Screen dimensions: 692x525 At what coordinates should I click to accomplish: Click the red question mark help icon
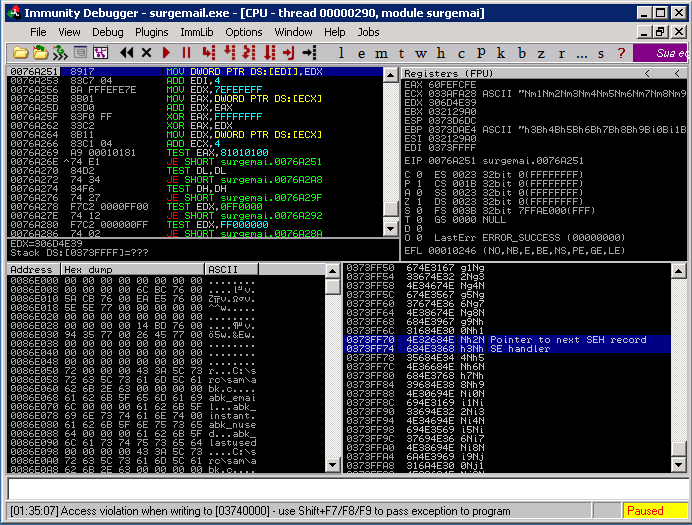[x=623, y=52]
